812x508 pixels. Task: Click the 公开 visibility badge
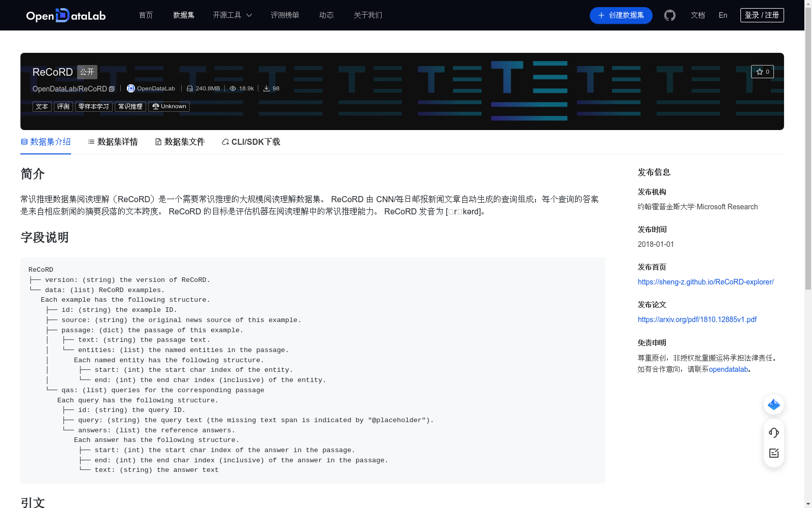tap(87, 72)
